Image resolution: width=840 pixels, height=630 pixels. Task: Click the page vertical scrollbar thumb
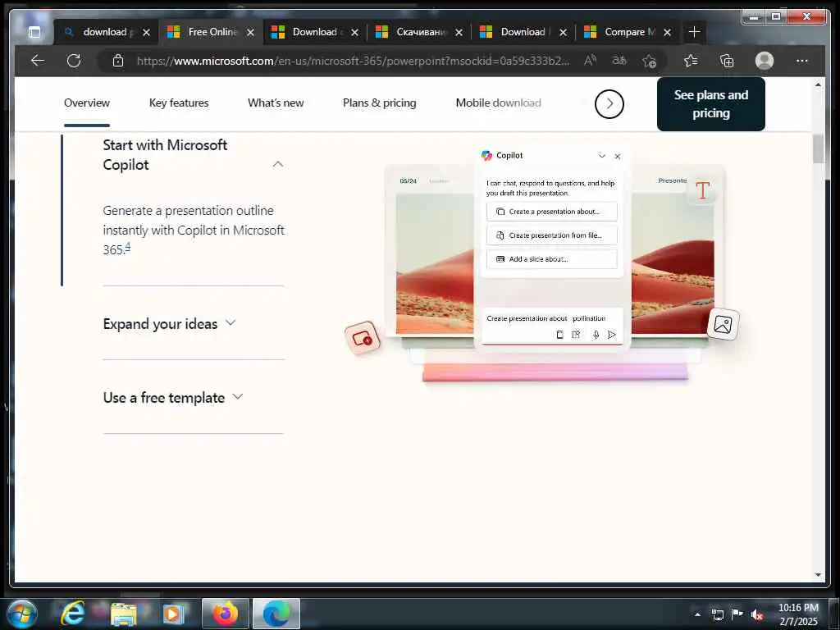(x=818, y=149)
